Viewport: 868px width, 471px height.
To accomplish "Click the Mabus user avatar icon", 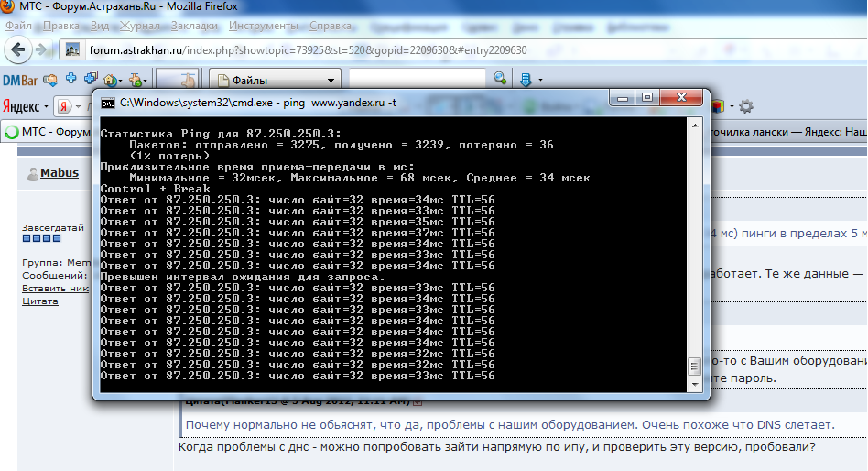I will 33,173.
